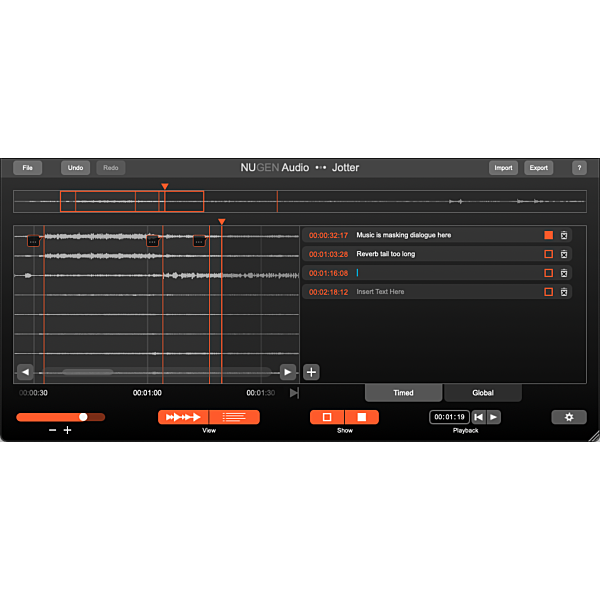Image resolution: width=600 pixels, height=600 pixels.
Task: Delete the Reverb tail too long note
Action: click(x=564, y=254)
